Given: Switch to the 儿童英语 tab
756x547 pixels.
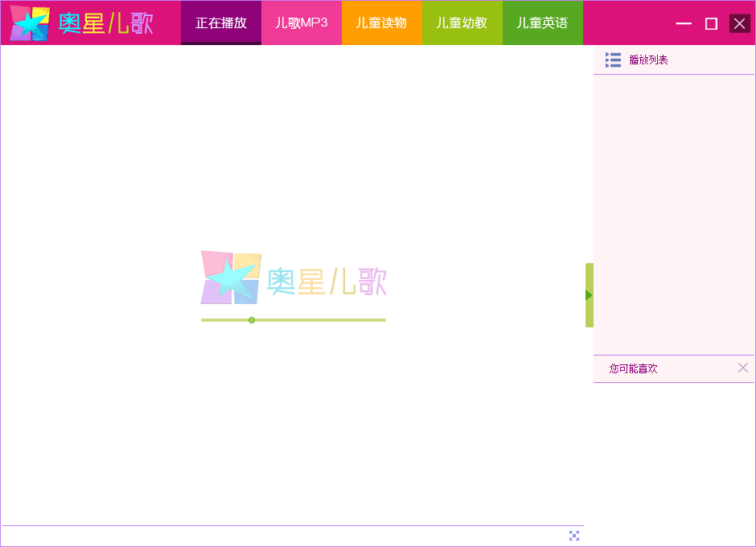Looking at the screenshot, I should click(543, 23).
